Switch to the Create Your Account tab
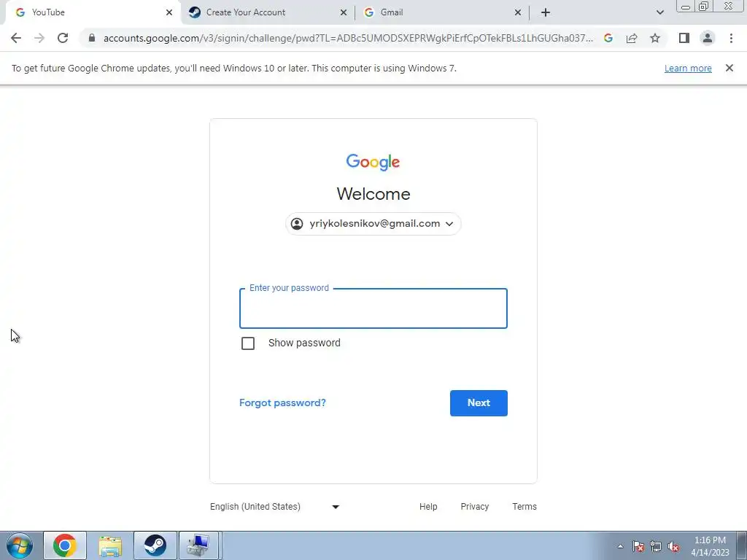Image resolution: width=747 pixels, height=560 pixels. [x=268, y=12]
